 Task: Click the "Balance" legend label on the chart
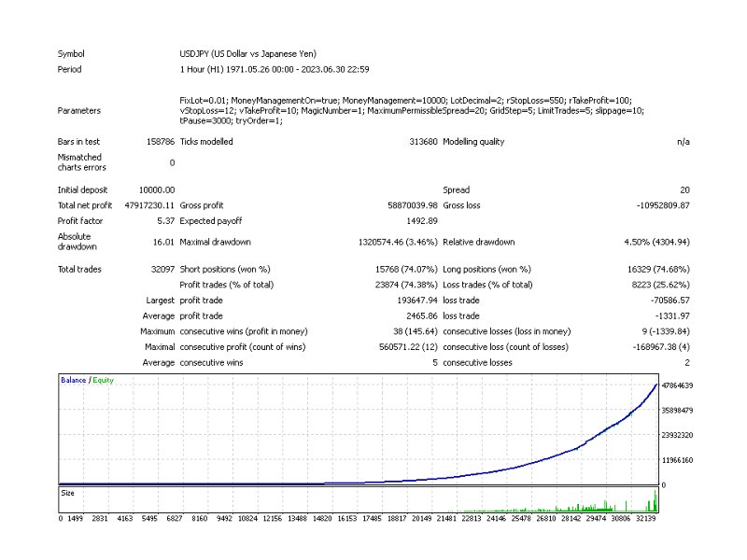[74, 380]
